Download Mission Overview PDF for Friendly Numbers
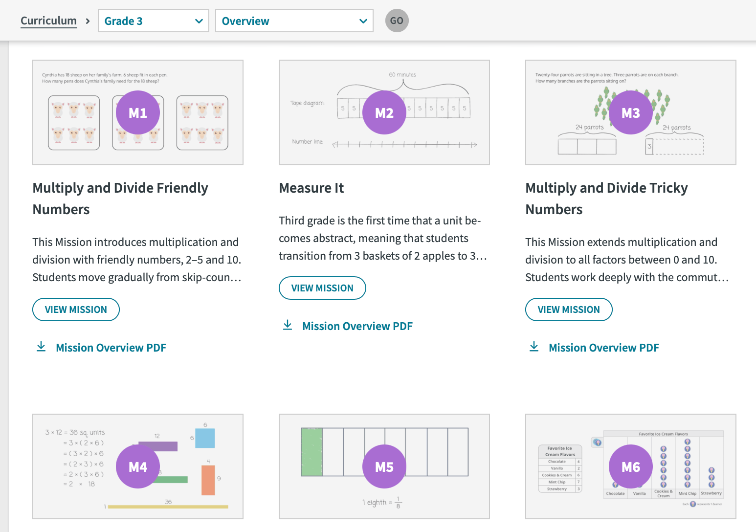This screenshot has height=532, width=756. (x=111, y=348)
